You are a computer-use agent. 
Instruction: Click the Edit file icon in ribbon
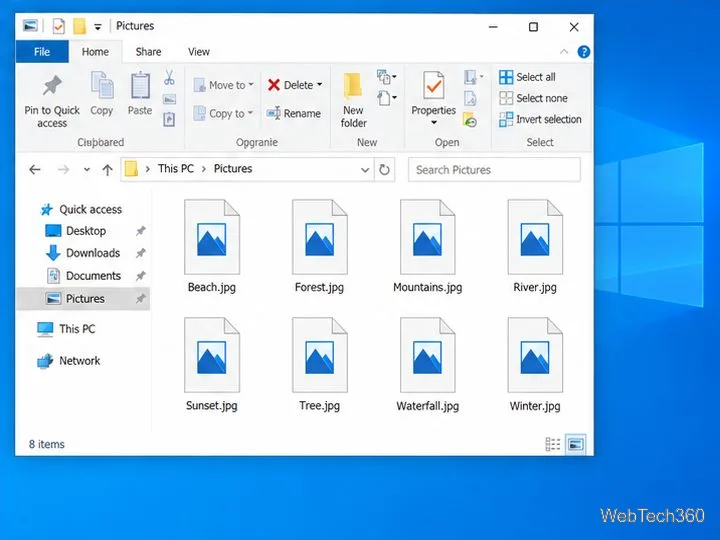pyautogui.click(x=470, y=98)
